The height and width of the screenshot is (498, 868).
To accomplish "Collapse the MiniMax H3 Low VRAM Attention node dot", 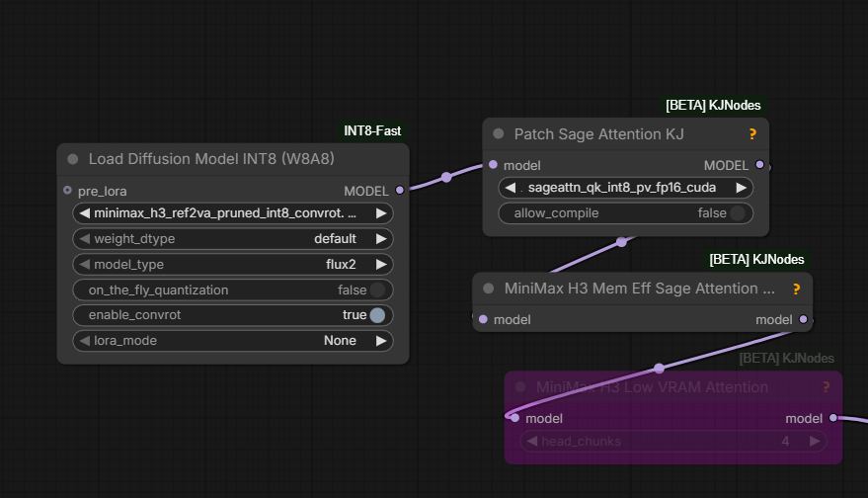I will pyautogui.click(x=520, y=387).
